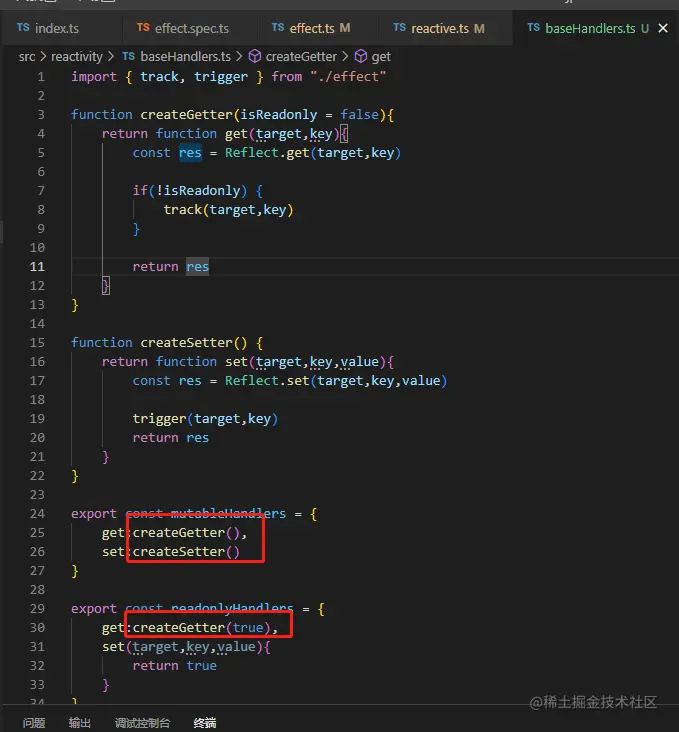This screenshot has width=679, height=732.
Task: Click the TS file icon in breadcrumb
Action: (x=128, y=56)
